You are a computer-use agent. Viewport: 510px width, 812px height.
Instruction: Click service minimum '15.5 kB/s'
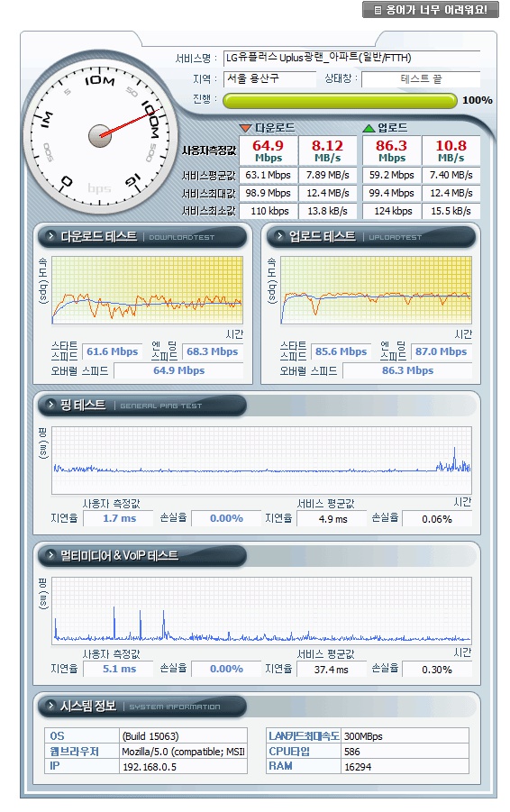(451, 211)
